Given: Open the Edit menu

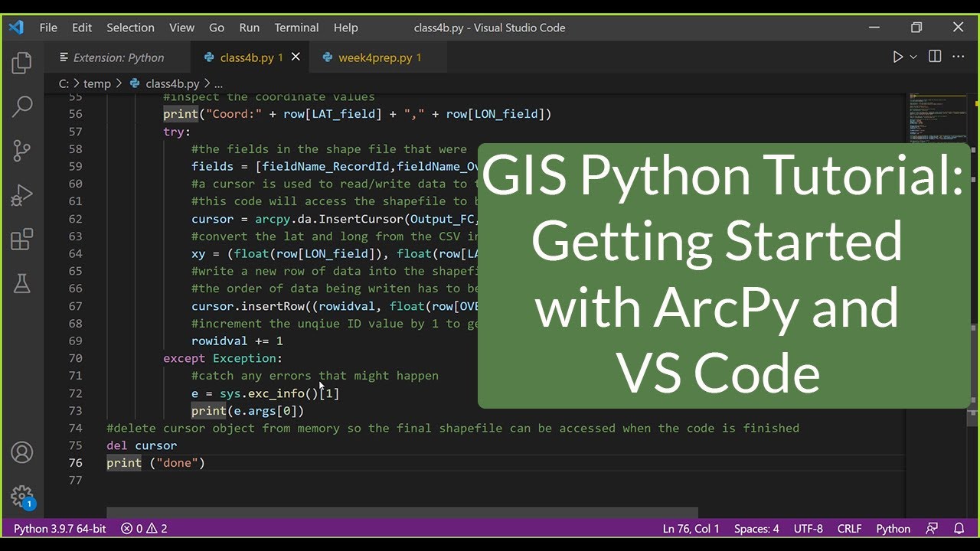Looking at the screenshot, I should [82, 28].
